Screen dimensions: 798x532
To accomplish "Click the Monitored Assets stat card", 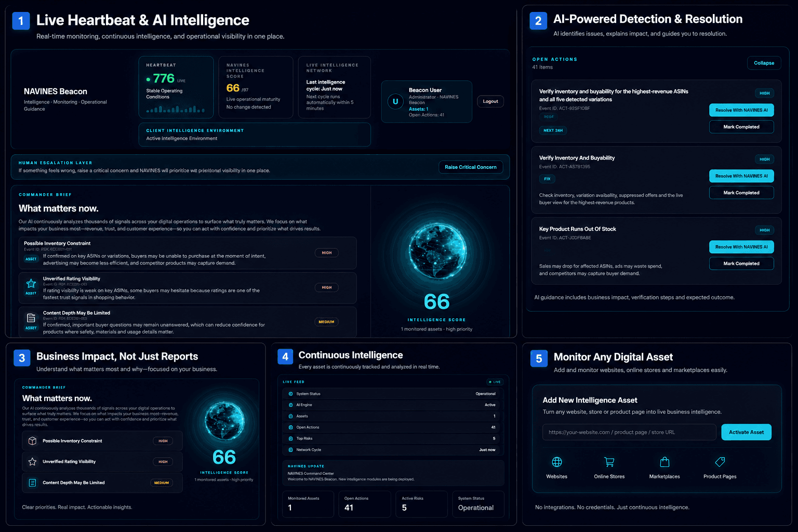I will 308,504.
